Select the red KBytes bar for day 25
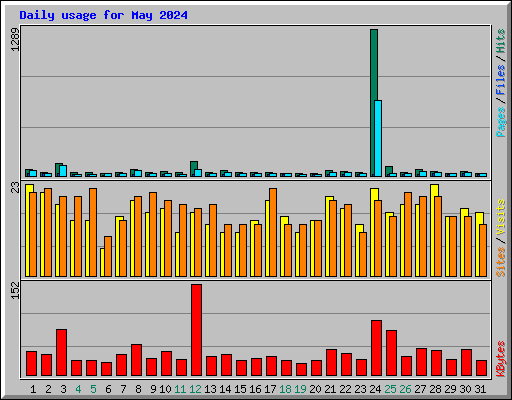Screen dimensions: 512x400 tap(391, 353)
